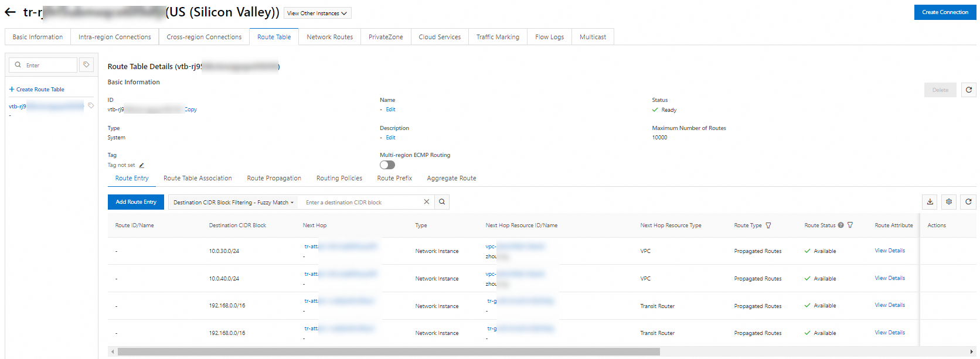Click the Create Connection button

tap(945, 12)
